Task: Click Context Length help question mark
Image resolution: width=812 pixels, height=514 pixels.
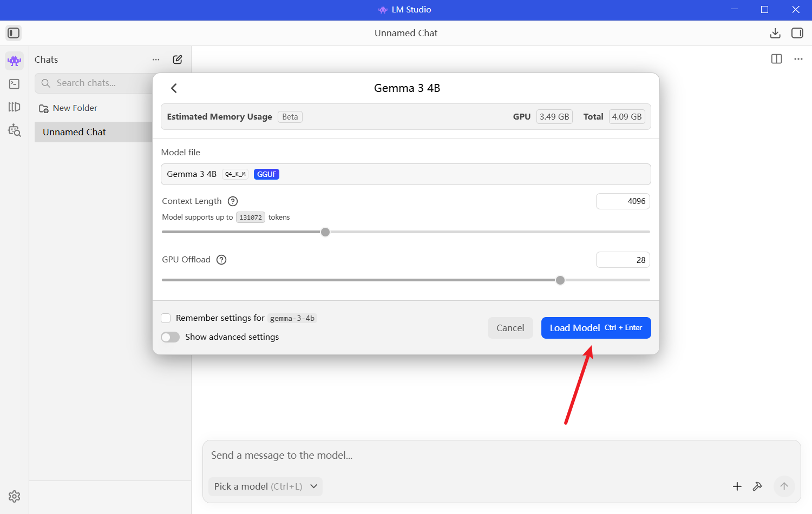Action: (233, 201)
